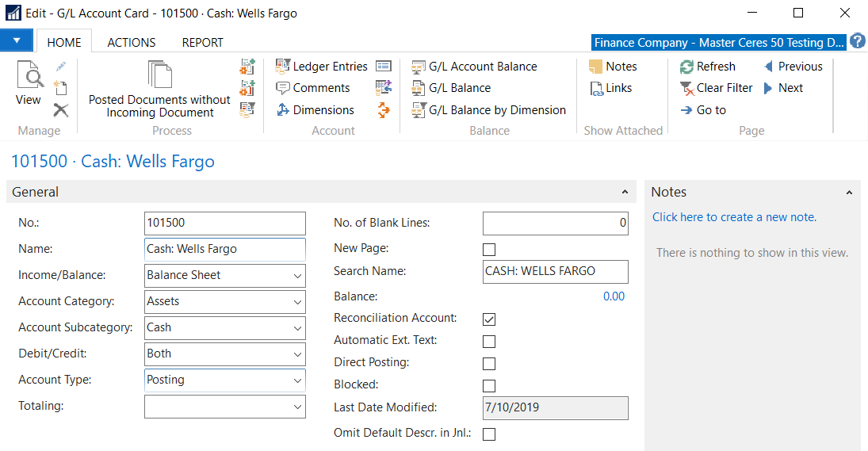Click the Delete X icon in Manage
The image size is (868, 451).
coord(60,110)
